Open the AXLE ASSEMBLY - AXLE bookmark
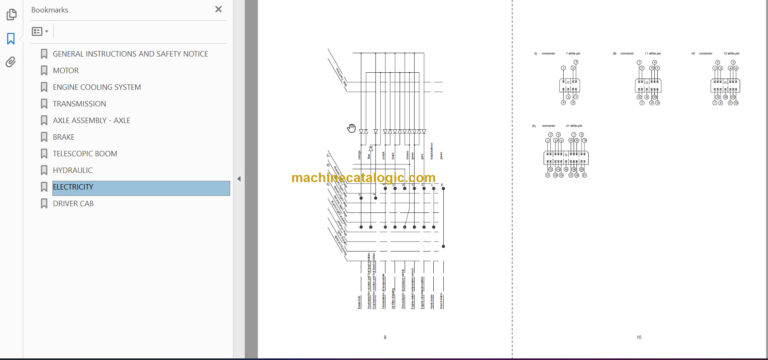This screenshot has height=360, width=768. click(92, 120)
